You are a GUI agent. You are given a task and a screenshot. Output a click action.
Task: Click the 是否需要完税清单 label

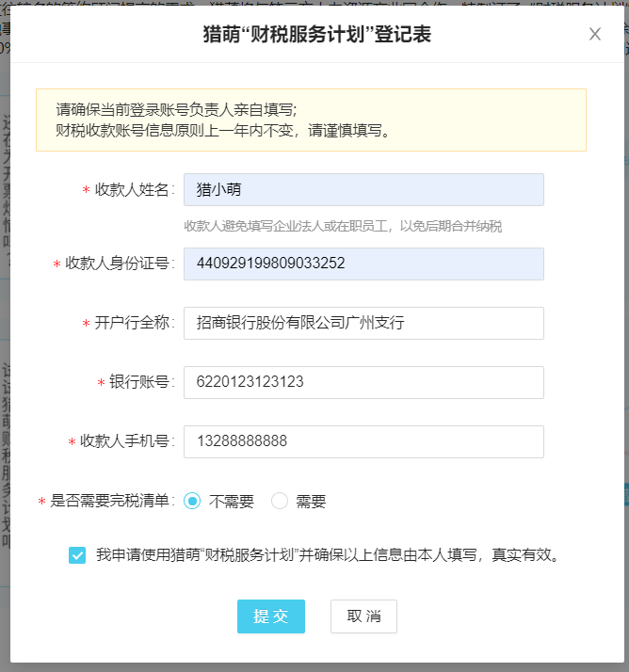(x=109, y=501)
